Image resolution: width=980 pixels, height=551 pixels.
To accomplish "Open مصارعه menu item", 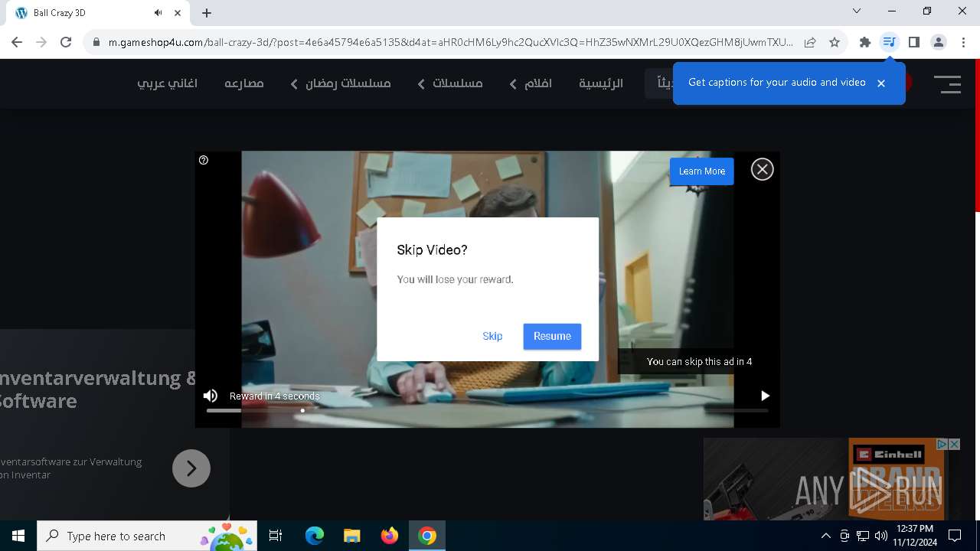I will point(244,83).
